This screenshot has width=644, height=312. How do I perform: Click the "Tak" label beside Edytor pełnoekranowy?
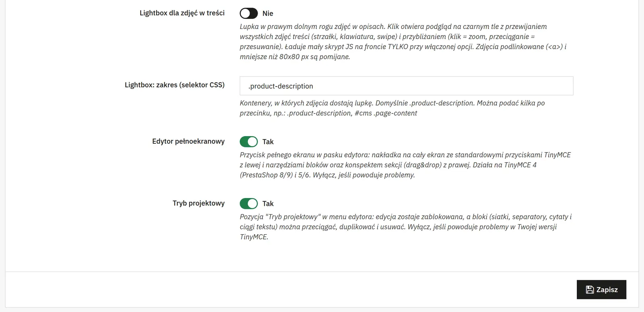(268, 142)
